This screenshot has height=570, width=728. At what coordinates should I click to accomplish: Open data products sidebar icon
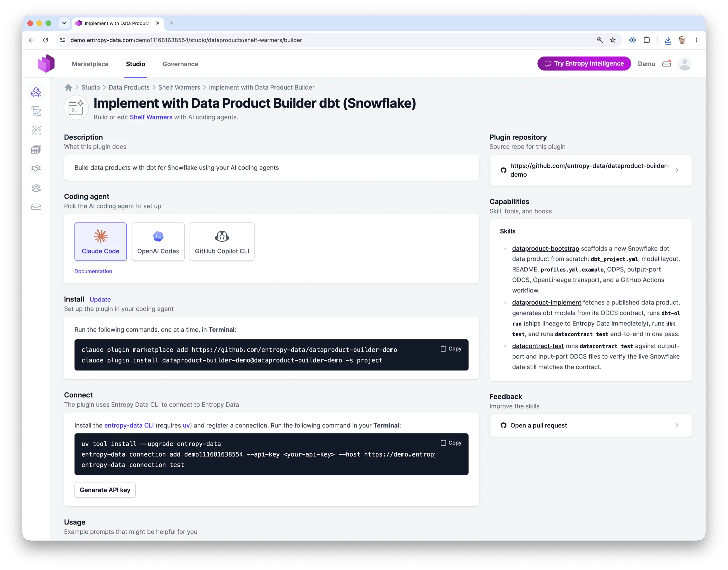click(x=36, y=92)
